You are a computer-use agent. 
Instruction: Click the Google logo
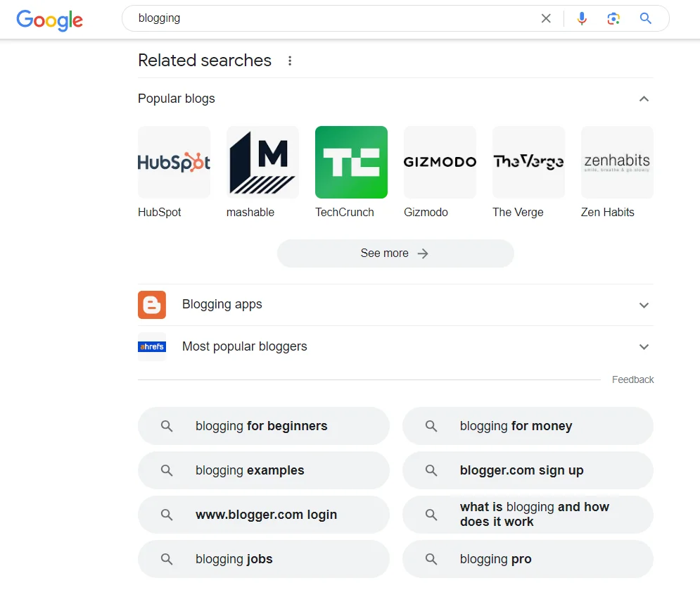pos(49,20)
